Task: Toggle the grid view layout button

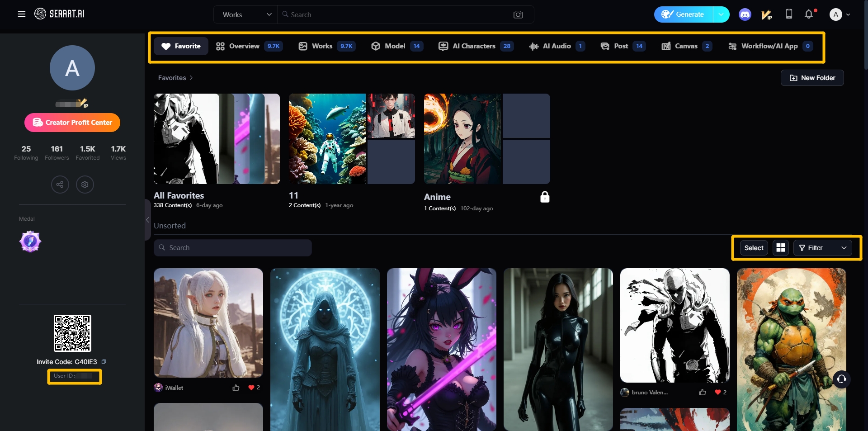Action: point(781,248)
